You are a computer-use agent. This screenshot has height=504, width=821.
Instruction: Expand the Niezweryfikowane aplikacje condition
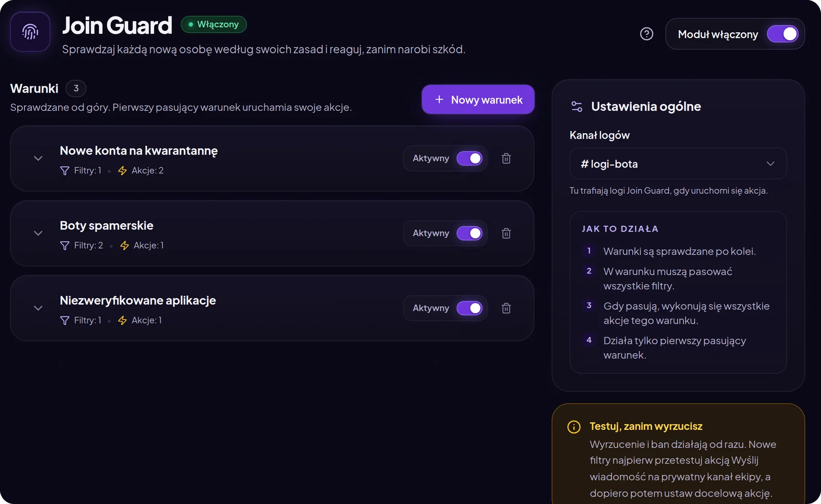tap(38, 308)
